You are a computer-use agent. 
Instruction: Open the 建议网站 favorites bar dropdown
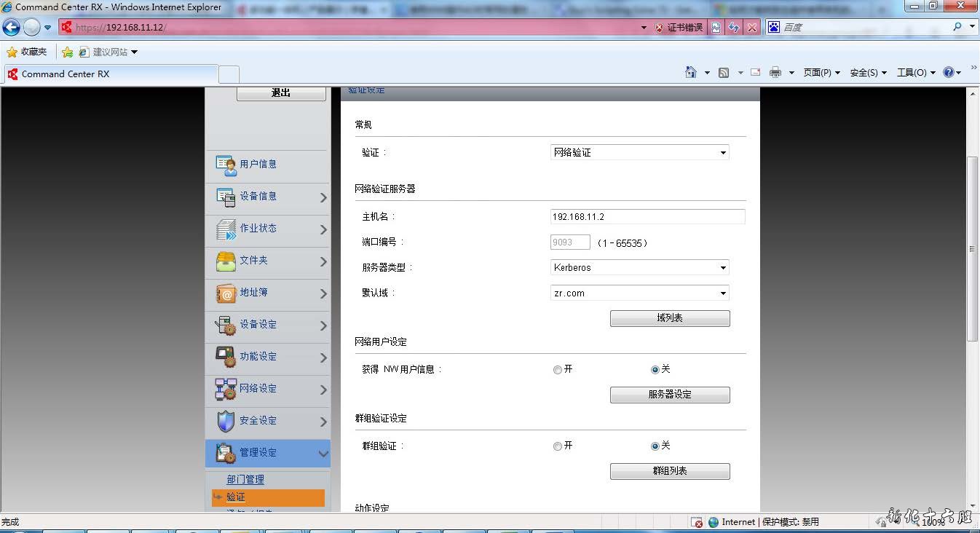[x=108, y=52]
